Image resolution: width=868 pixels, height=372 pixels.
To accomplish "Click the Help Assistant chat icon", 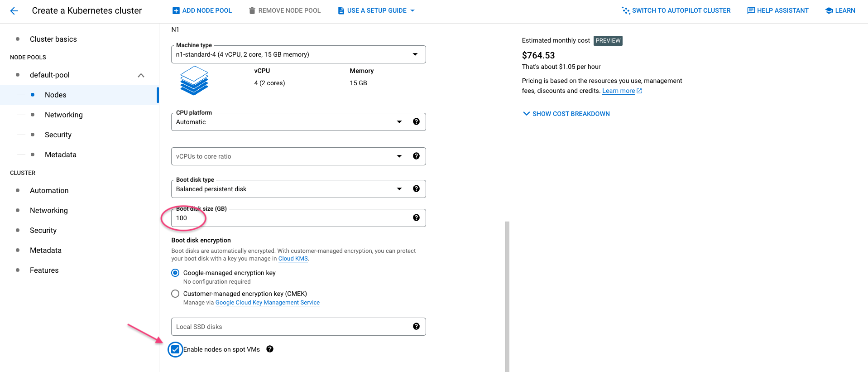I will 751,10.
